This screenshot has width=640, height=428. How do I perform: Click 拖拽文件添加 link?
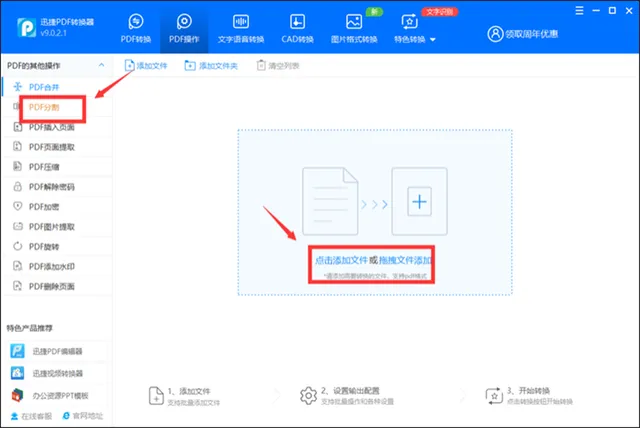[405, 260]
